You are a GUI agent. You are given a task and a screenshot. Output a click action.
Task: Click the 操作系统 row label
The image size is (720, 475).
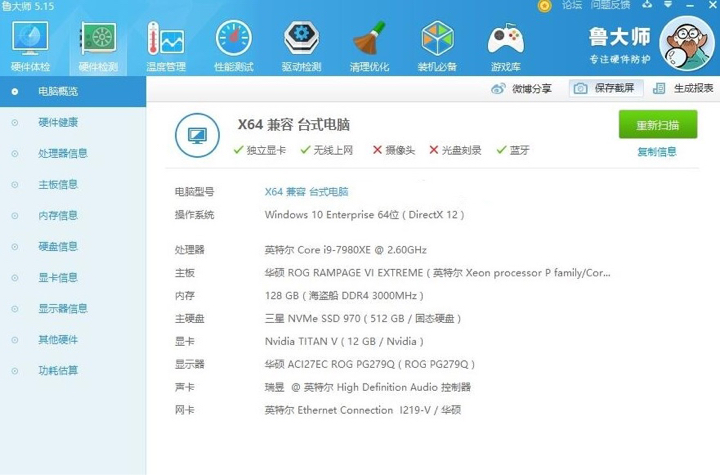[x=194, y=215]
